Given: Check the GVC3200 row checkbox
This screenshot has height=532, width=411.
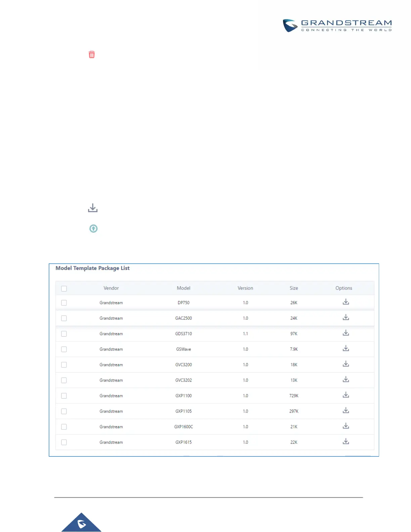Looking at the screenshot, I should click(x=64, y=365).
